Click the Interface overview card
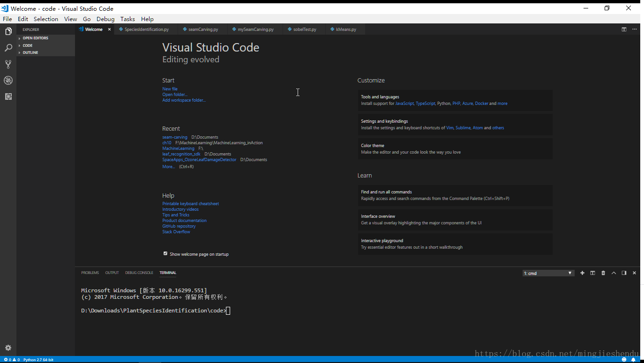This screenshot has width=644, height=363. 455,220
